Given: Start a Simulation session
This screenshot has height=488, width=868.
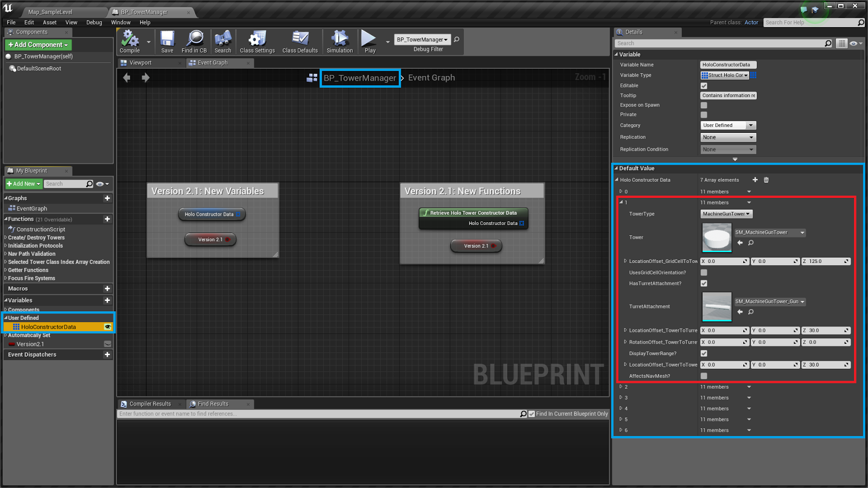Looking at the screenshot, I should click(340, 41).
